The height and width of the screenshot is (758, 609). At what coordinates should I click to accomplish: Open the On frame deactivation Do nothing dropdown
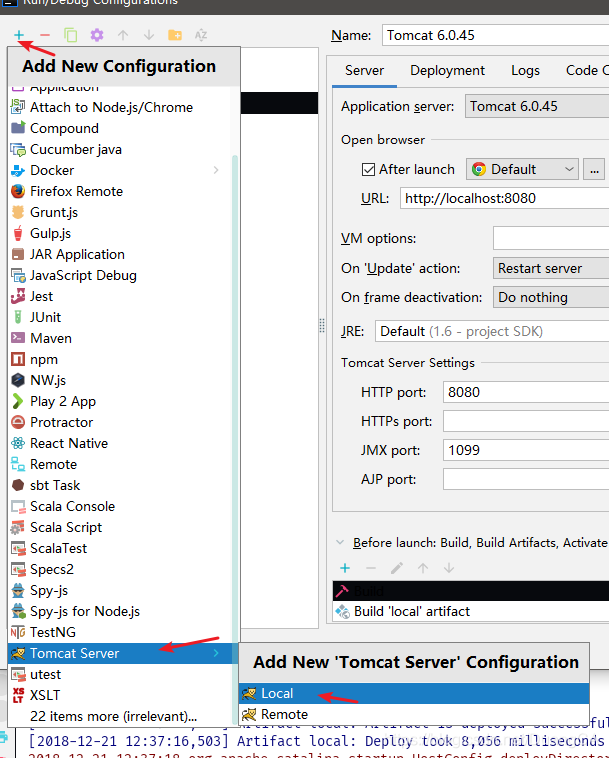tap(551, 297)
